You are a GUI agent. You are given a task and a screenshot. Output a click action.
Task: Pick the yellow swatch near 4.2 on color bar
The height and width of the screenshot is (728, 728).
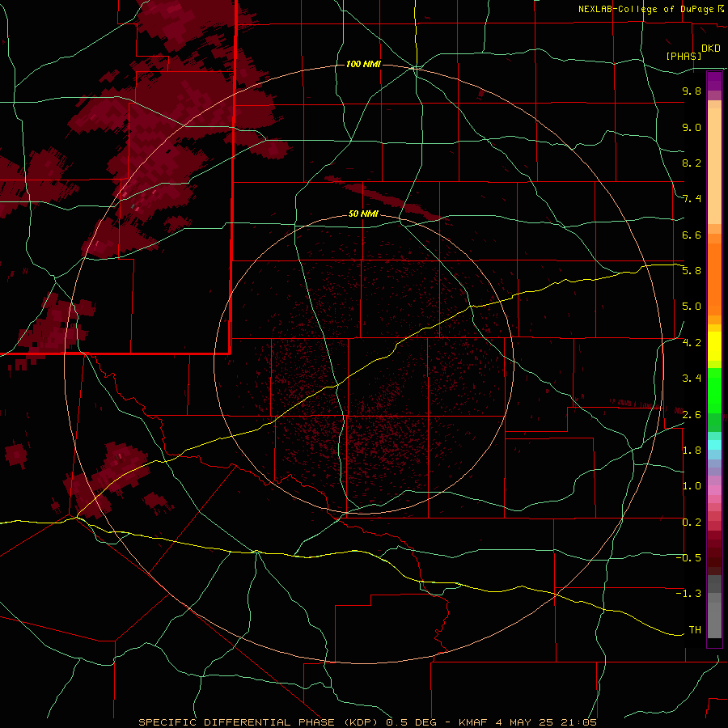coord(714,346)
